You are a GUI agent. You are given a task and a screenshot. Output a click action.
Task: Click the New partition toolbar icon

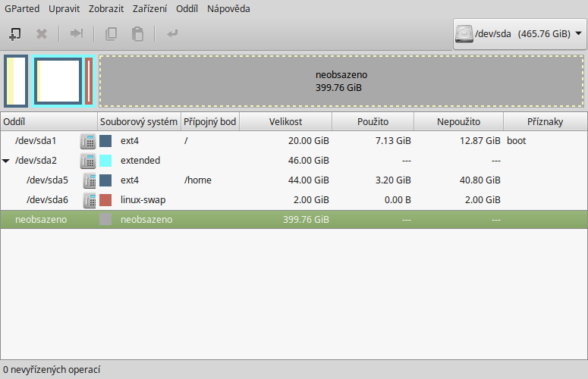(x=15, y=34)
